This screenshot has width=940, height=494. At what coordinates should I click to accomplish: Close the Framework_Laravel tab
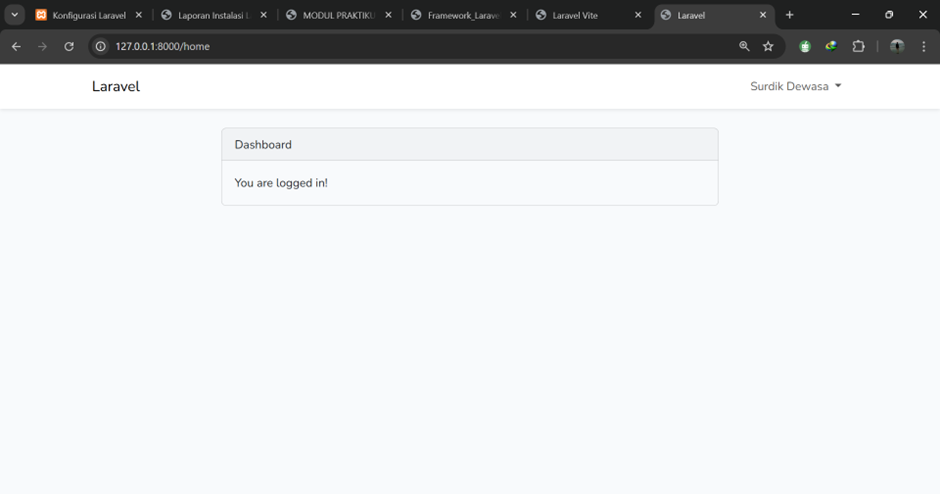tap(513, 15)
